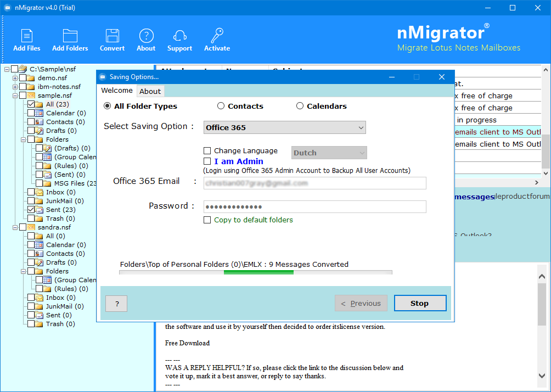The image size is (551, 392).
Task: Click the sandra.nsf Contacts card icon
Action: coord(40,254)
